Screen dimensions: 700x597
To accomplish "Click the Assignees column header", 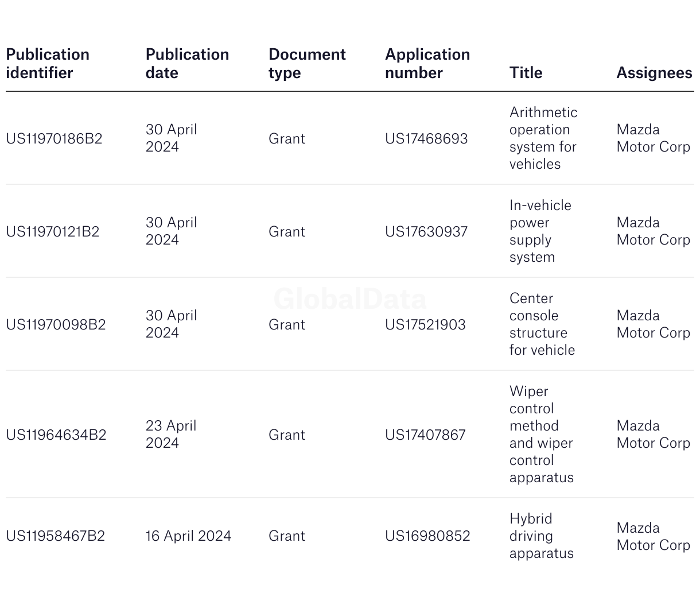I will pyautogui.click(x=654, y=73).
